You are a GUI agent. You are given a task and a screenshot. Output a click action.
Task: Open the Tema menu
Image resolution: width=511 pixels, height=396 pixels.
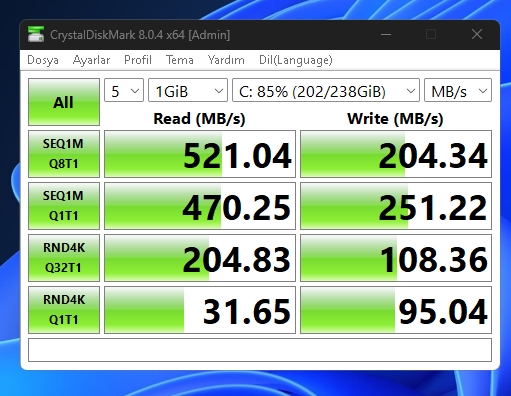coord(180,60)
